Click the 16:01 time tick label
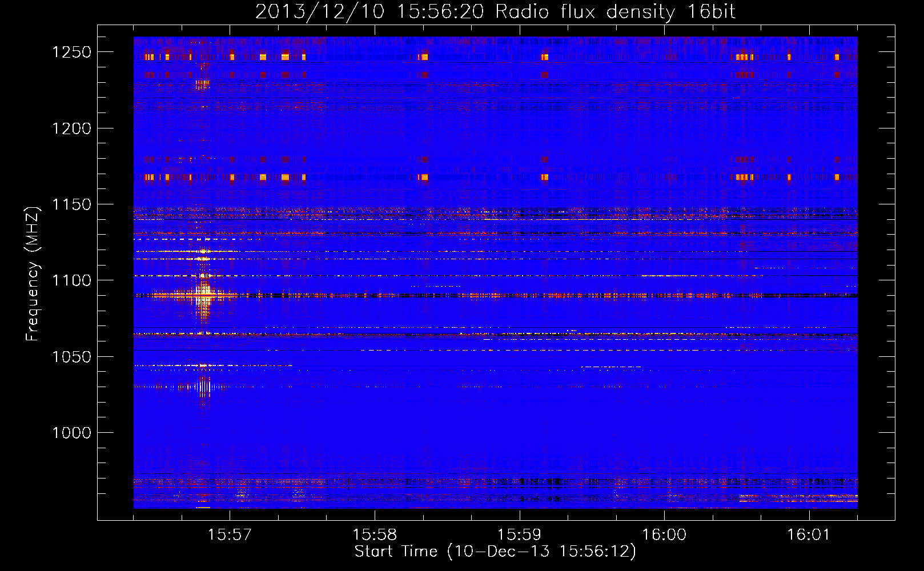Screen dimensions: 924x571 (x=809, y=534)
